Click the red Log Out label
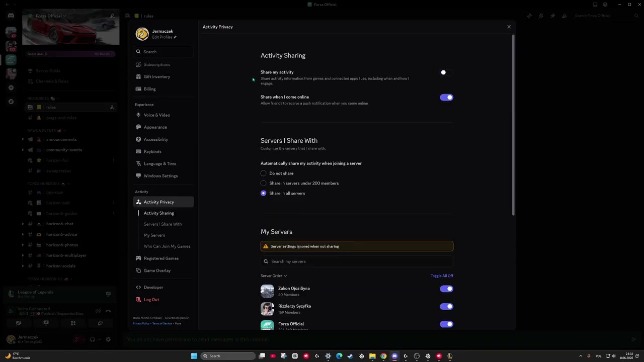This screenshot has height=362, width=644. click(151, 300)
